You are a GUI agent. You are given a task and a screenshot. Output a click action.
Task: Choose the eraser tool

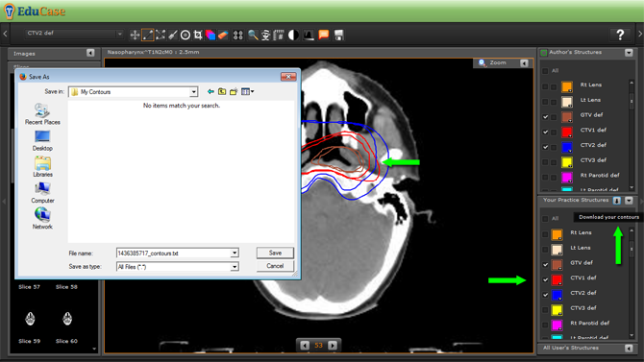[223, 36]
